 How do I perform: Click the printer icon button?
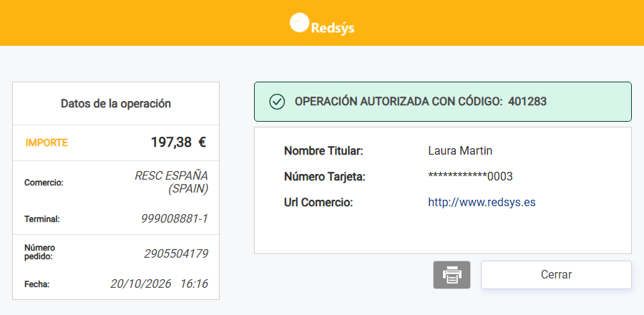(452, 275)
